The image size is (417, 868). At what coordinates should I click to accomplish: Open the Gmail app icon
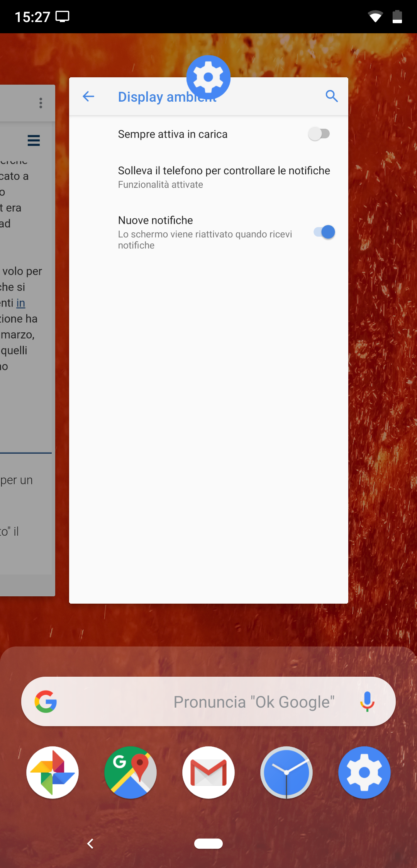pos(208,772)
